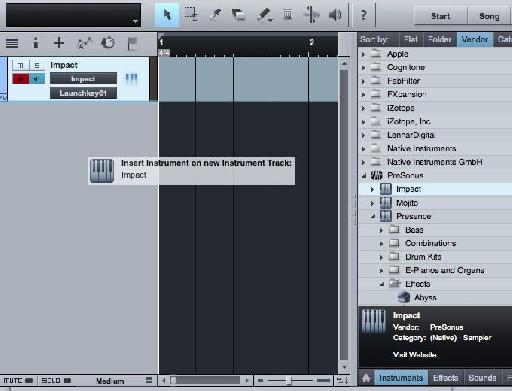Viewport: 512px width, 391px height.
Task: Select the Native Instruments GmbH folder
Action: 435,162
